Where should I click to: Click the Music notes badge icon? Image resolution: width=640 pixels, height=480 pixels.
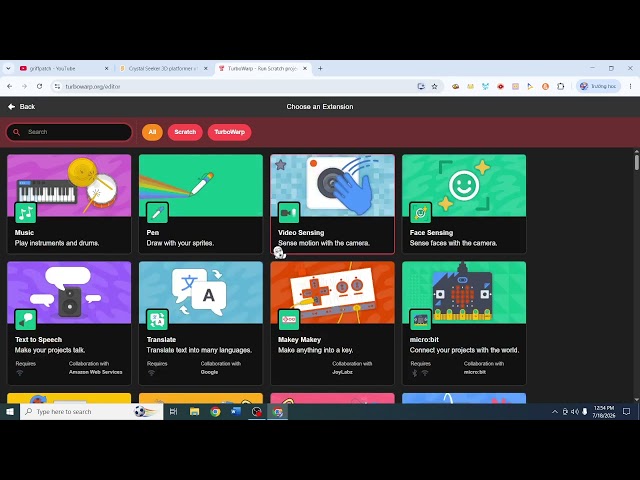[25, 213]
